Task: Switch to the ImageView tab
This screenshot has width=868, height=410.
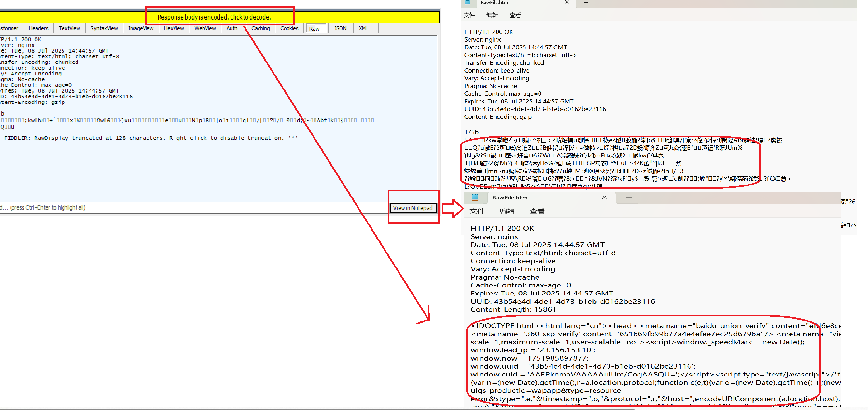Action: 141,28
